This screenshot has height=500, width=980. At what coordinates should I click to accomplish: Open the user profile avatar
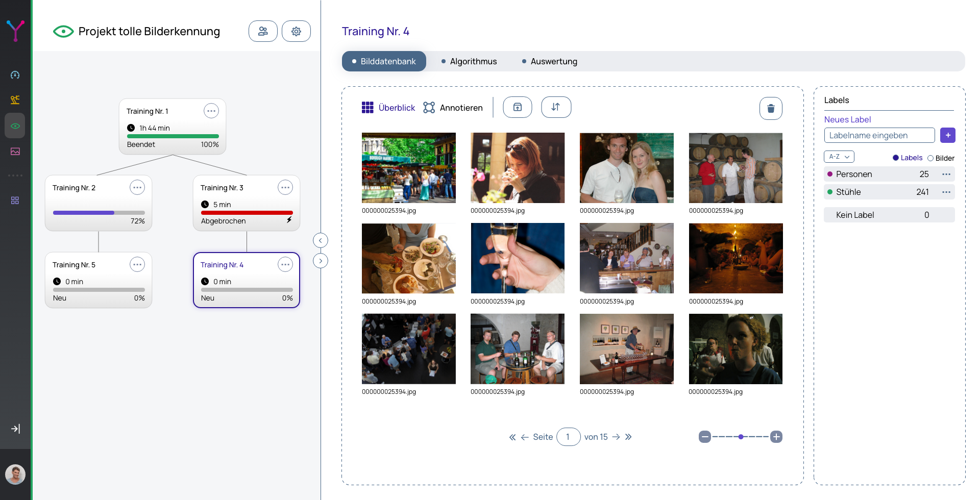[15, 474]
